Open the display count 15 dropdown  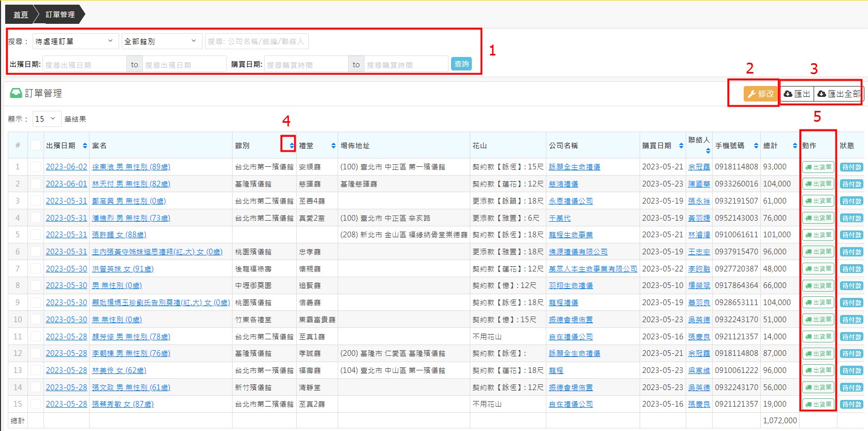tap(47, 119)
